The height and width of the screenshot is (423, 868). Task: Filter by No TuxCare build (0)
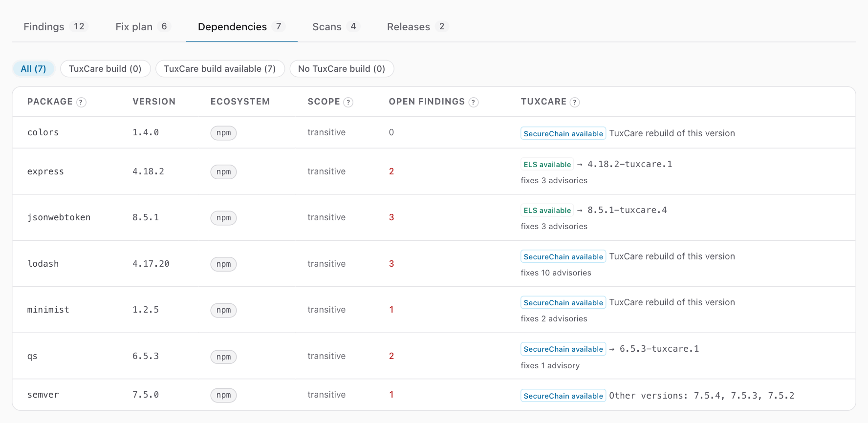[x=342, y=69]
